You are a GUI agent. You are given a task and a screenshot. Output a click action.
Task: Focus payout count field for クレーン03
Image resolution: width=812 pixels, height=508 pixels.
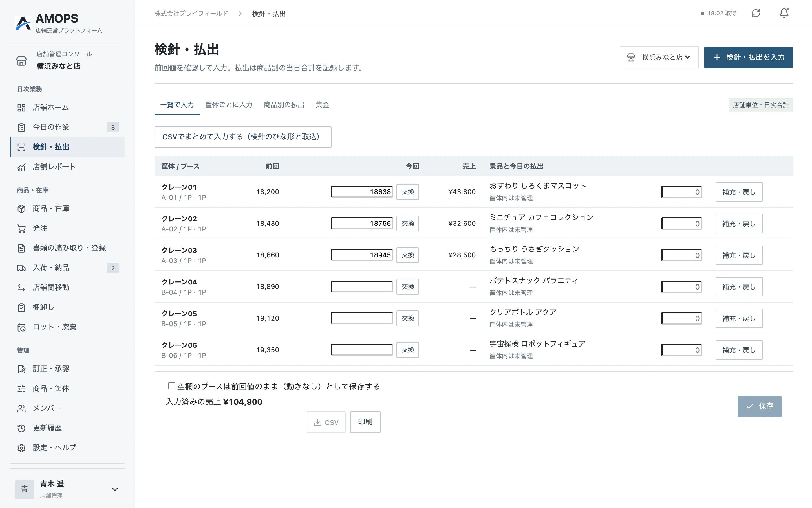click(x=681, y=255)
